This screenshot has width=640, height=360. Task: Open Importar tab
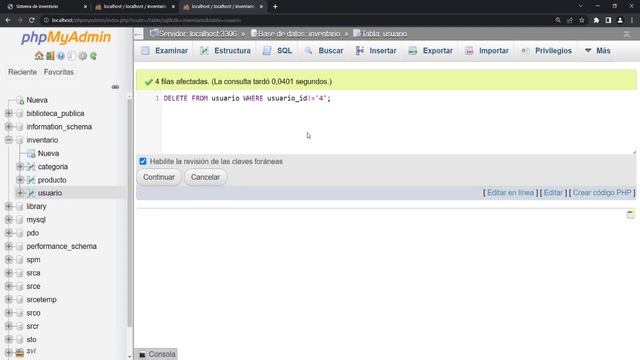click(487, 51)
